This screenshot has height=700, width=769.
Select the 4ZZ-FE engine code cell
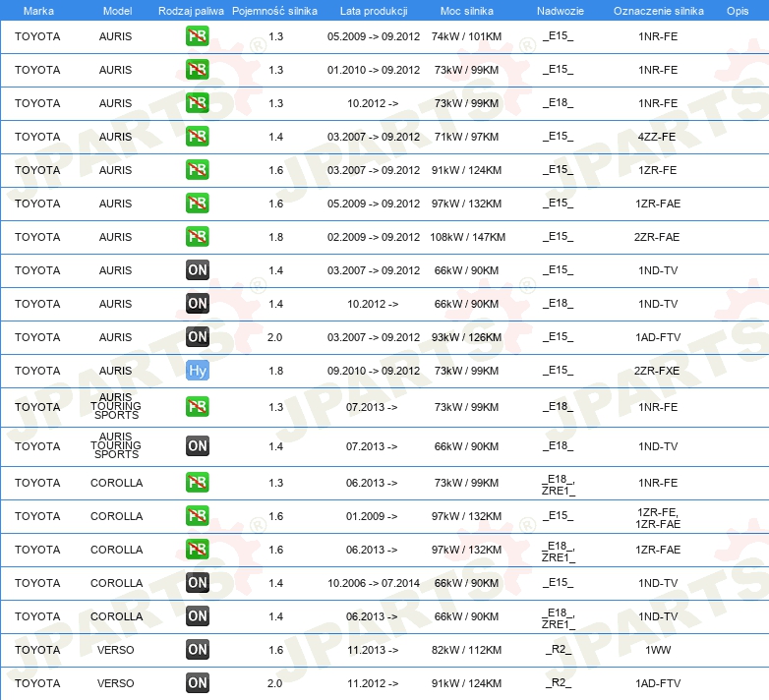657,137
